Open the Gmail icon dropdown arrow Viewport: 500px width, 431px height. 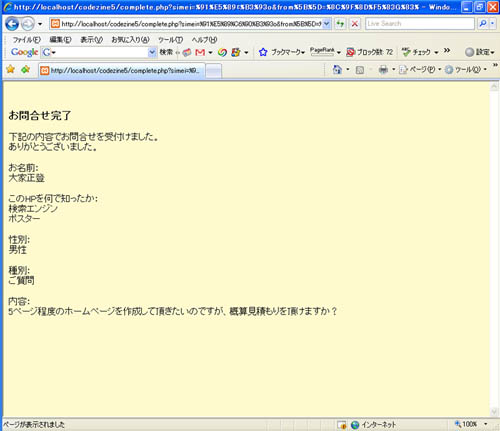(x=210, y=53)
